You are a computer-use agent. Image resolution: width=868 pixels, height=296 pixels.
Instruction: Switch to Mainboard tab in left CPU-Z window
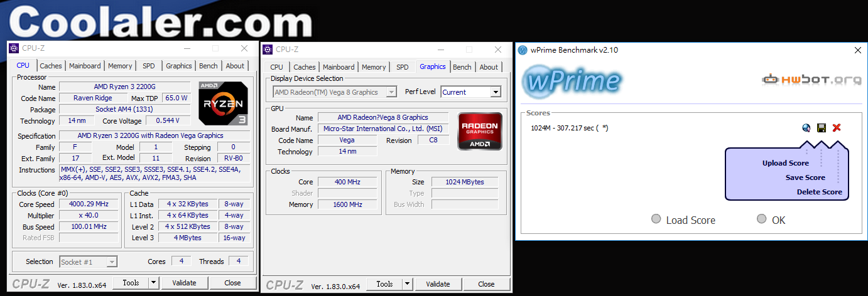coord(85,66)
